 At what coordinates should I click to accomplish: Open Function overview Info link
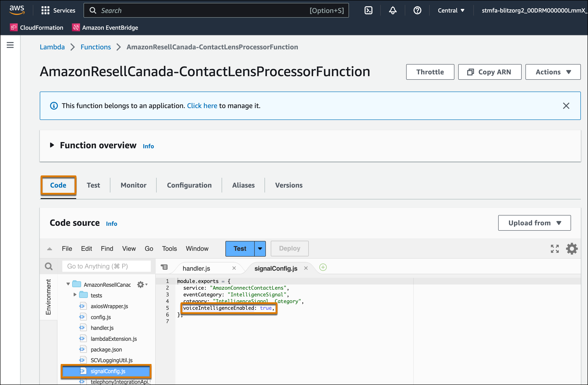pyautogui.click(x=148, y=146)
